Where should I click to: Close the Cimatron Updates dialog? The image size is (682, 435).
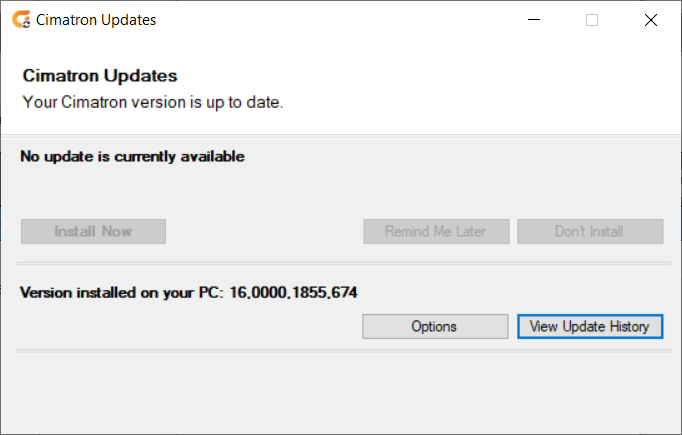(651, 20)
